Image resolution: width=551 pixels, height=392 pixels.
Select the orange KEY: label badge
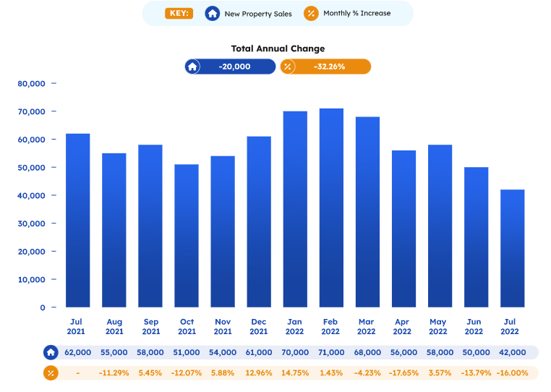[179, 13]
